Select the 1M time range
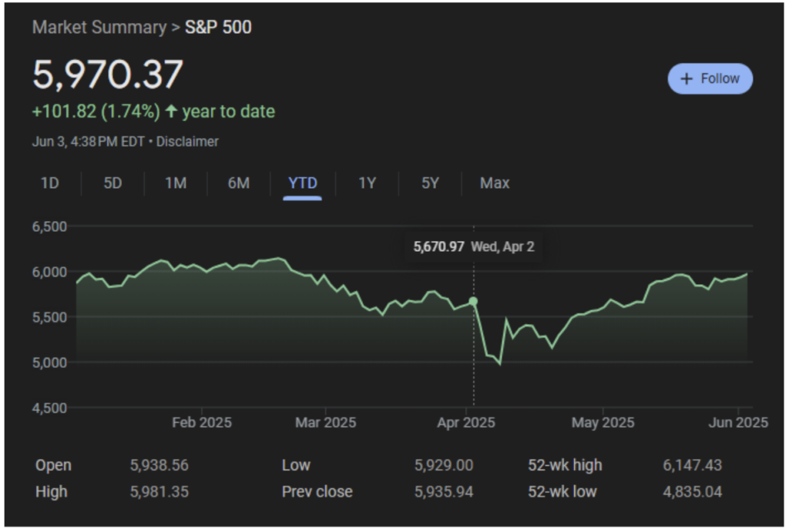Screen dimensions: 789x532 tap(176, 183)
